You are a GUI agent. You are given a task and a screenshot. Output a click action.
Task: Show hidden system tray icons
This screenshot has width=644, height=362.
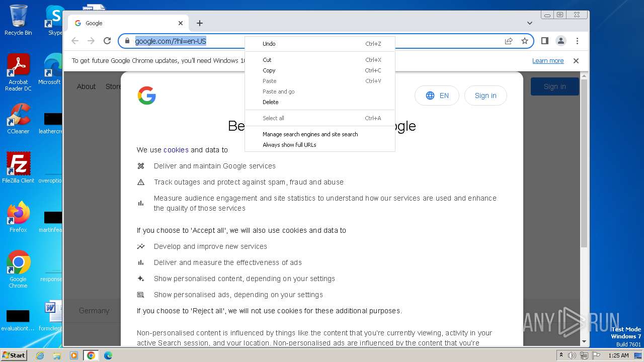coord(561,355)
